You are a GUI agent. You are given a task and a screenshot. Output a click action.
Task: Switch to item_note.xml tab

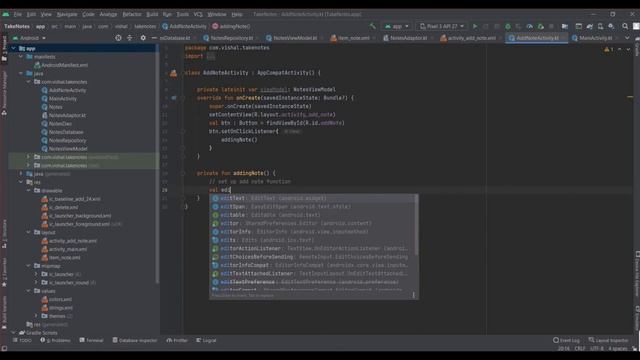(x=353, y=38)
